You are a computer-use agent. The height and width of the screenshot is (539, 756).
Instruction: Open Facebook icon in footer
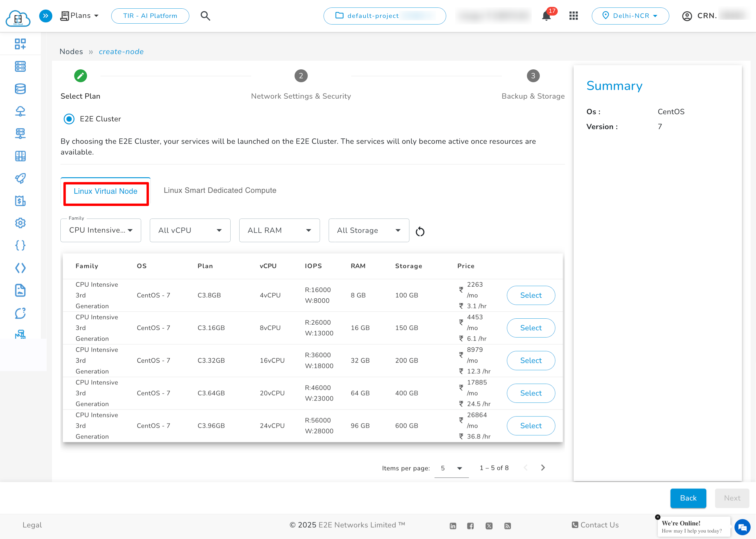470,526
